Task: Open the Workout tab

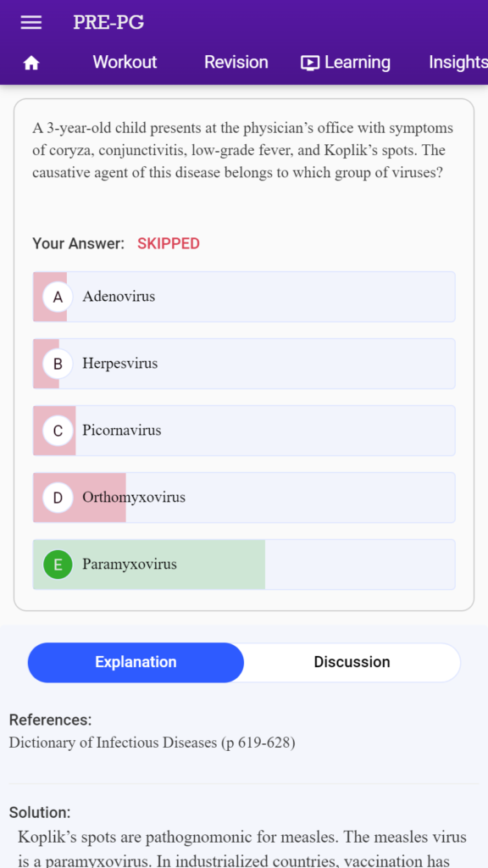Action: coord(125,62)
